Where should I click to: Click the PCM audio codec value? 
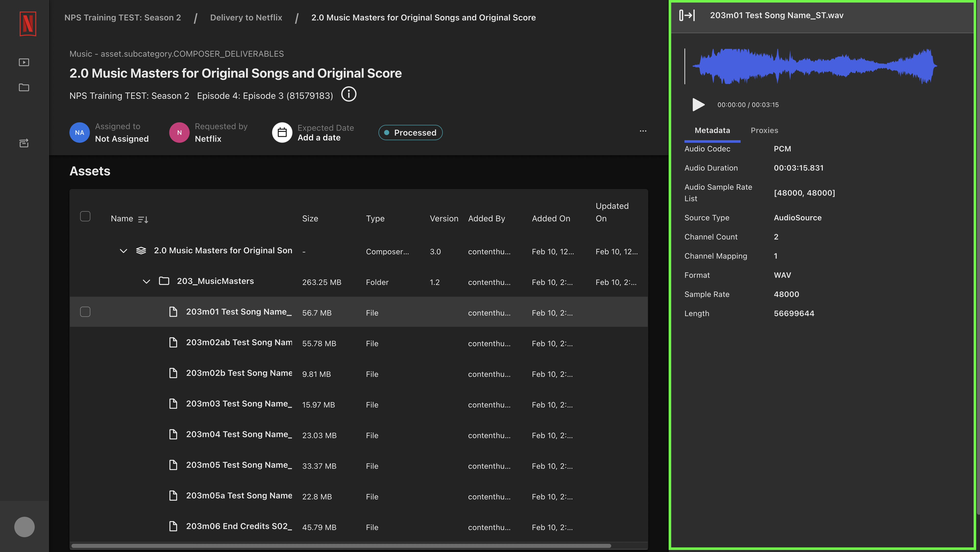pos(782,149)
